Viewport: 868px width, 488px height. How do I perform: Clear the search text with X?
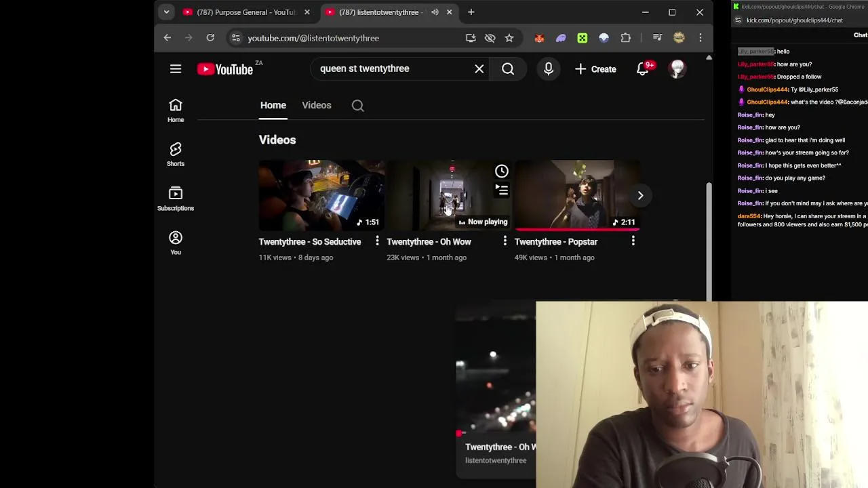(479, 68)
